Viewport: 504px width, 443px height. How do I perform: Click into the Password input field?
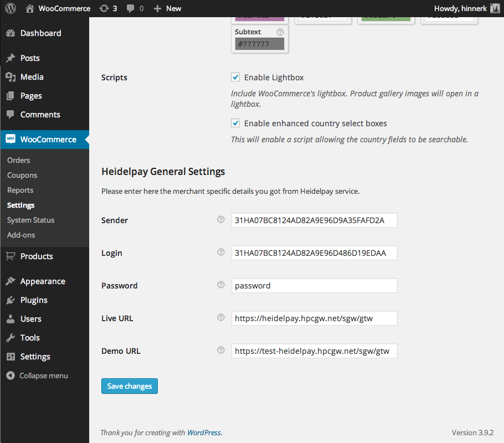tap(314, 286)
